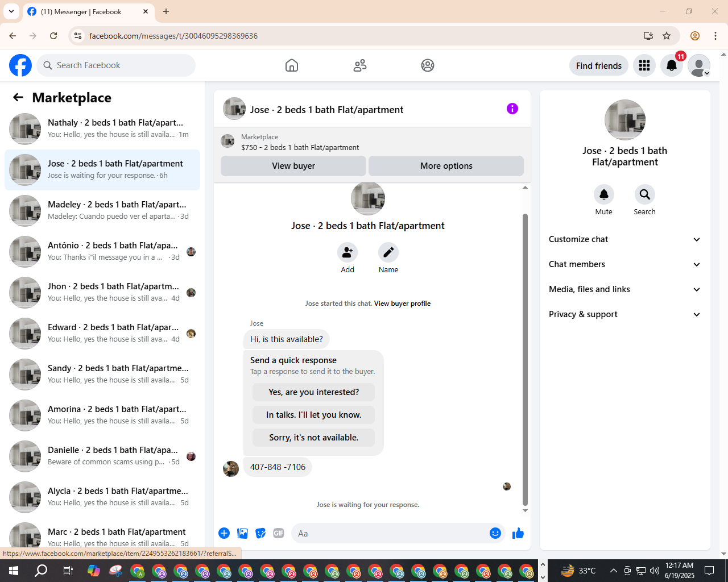
Task: Open the account profile avatar menu
Action: click(699, 65)
